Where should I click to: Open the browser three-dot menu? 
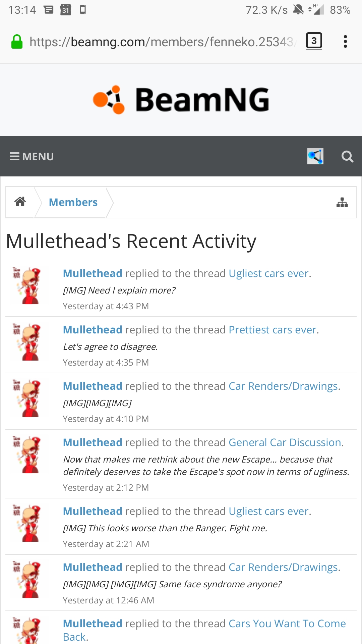[x=345, y=42]
